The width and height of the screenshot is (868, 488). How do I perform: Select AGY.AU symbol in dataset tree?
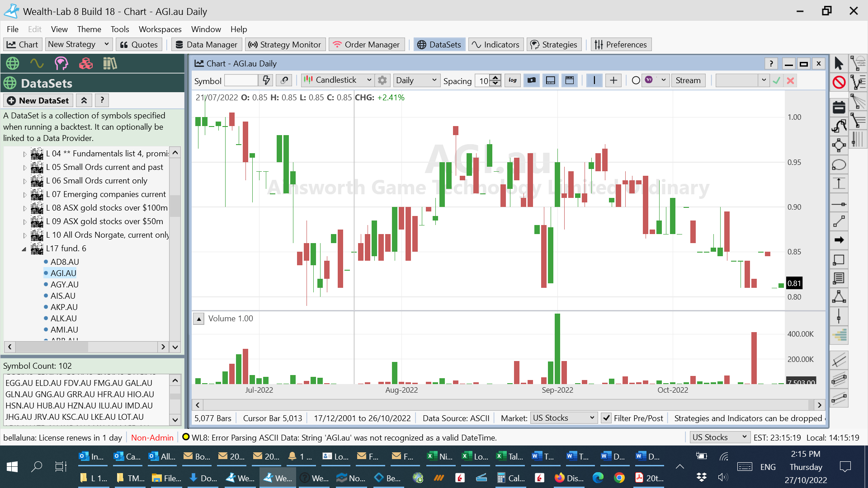click(64, 284)
